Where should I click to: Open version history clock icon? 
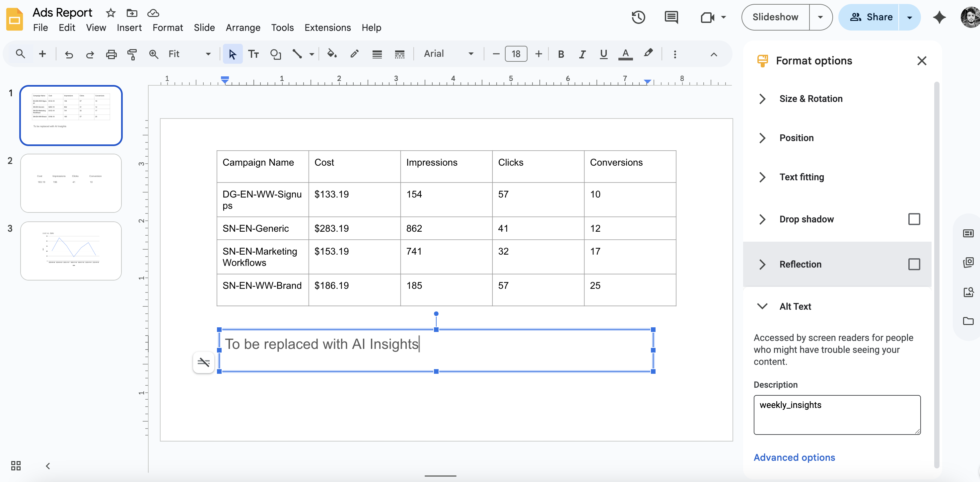point(638,17)
